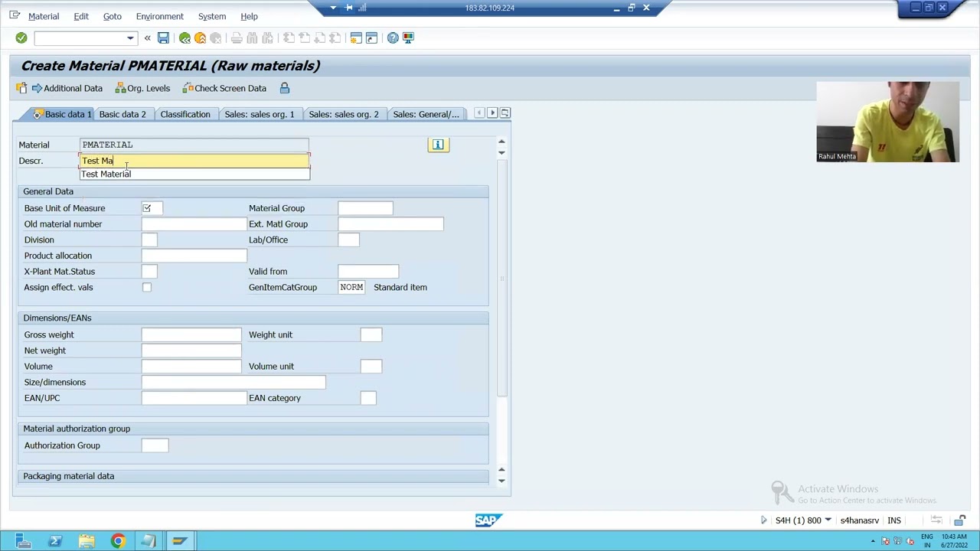Click the Org. Levels button
The width and height of the screenshot is (980, 551).
(142, 88)
